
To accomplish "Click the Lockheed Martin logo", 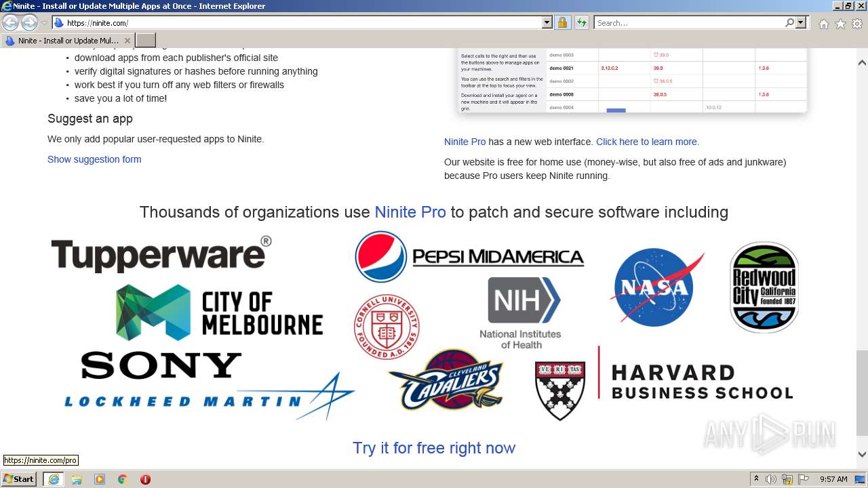I will pyautogui.click(x=210, y=396).
